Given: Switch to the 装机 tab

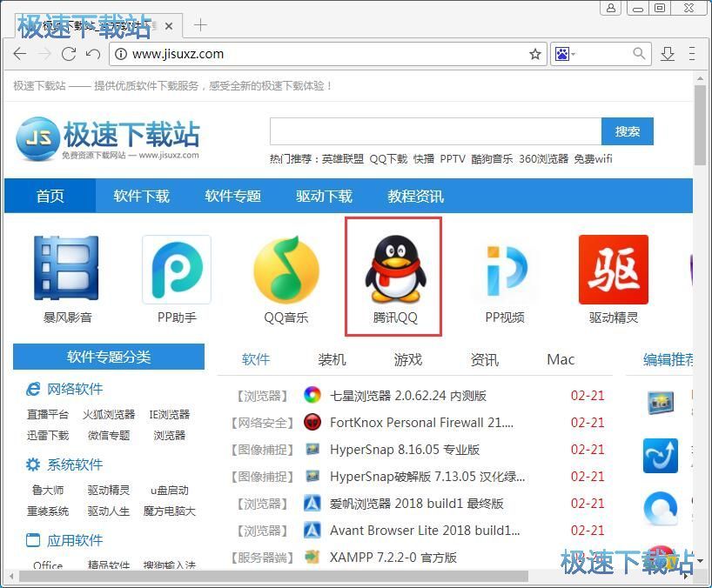Looking at the screenshot, I should tap(332, 359).
